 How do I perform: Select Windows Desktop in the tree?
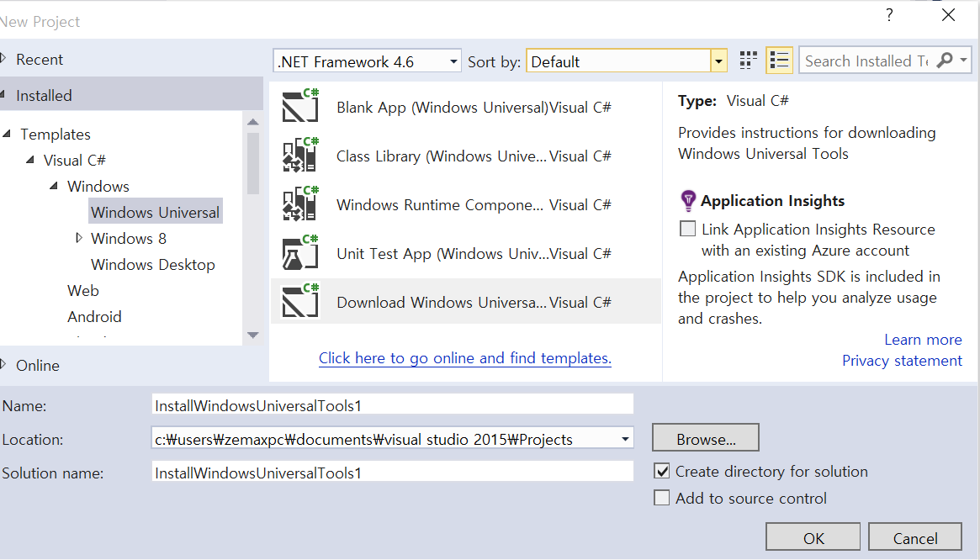(x=153, y=264)
